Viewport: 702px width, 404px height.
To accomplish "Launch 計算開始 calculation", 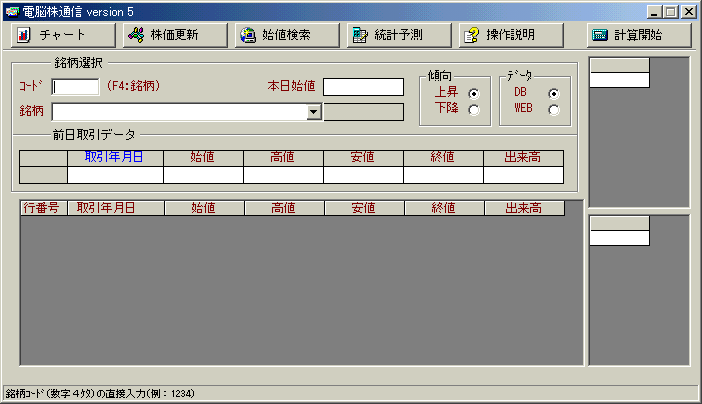I will pyautogui.click(x=639, y=35).
